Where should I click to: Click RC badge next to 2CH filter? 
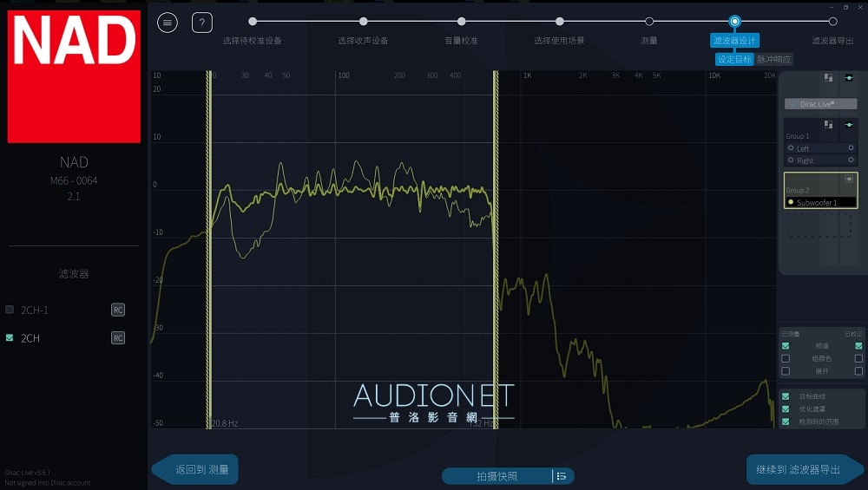click(118, 338)
